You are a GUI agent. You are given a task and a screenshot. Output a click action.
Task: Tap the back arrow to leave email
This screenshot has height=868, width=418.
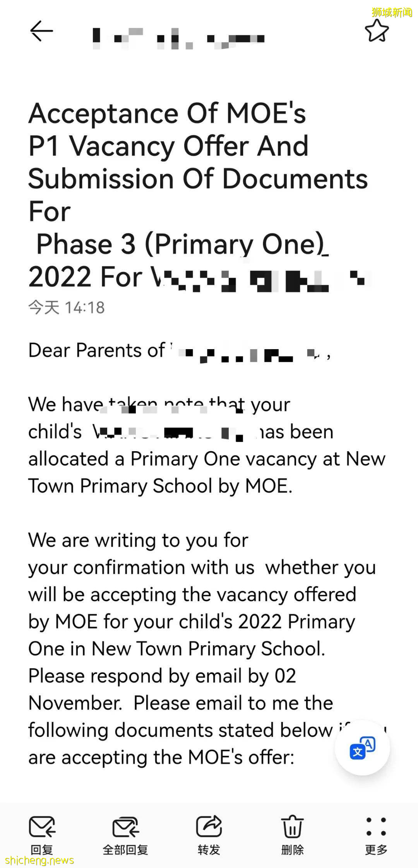[41, 31]
